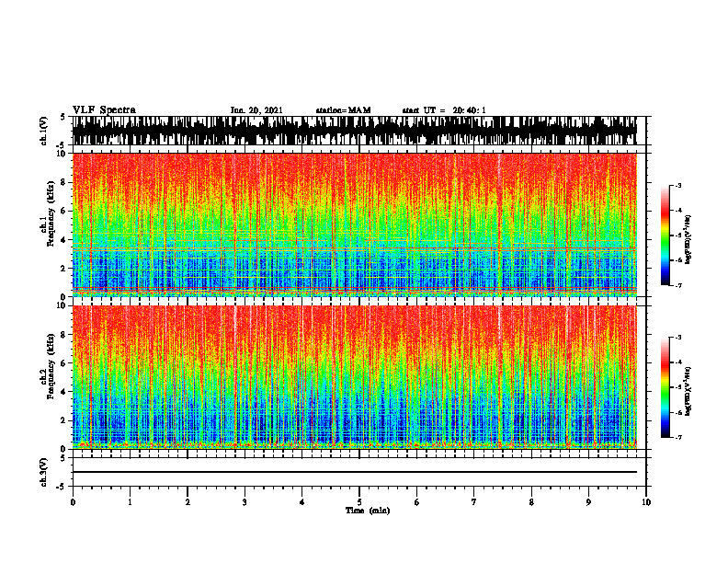Viewport: 728px width, 563px height.
Task: Click the ch.1 spectrogram plot area
Action: [x=355, y=224]
